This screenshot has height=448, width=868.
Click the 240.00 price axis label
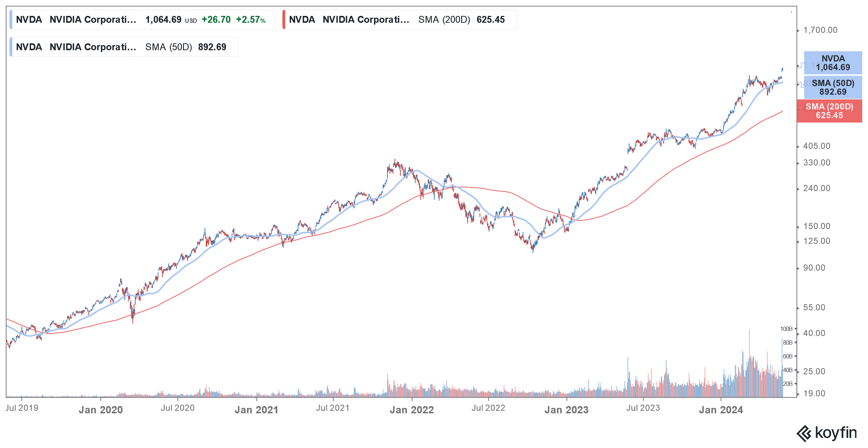click(817, 188)
